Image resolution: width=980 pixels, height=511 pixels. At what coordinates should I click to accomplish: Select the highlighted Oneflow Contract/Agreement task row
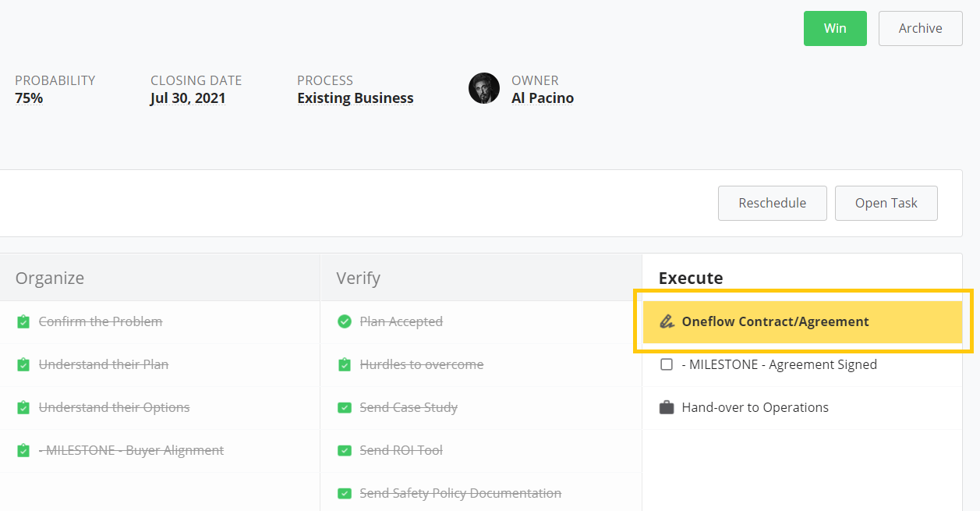click(803, 321)
